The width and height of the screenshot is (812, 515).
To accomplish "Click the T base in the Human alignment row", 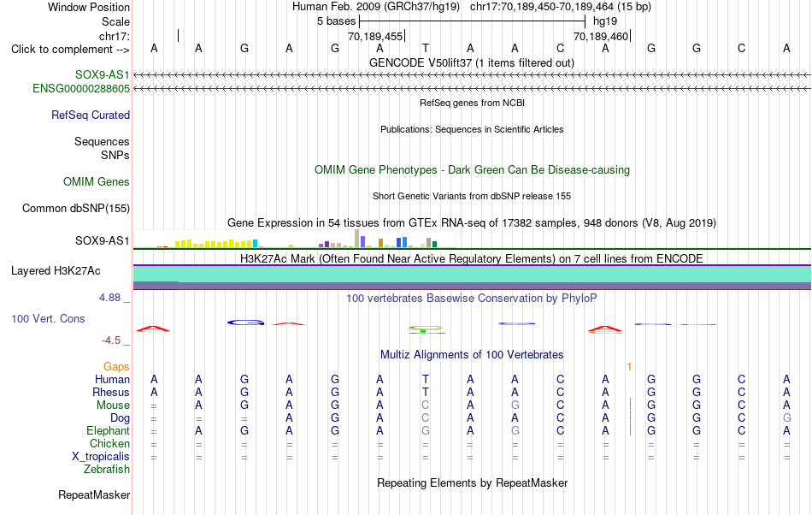I will point(425,379).
